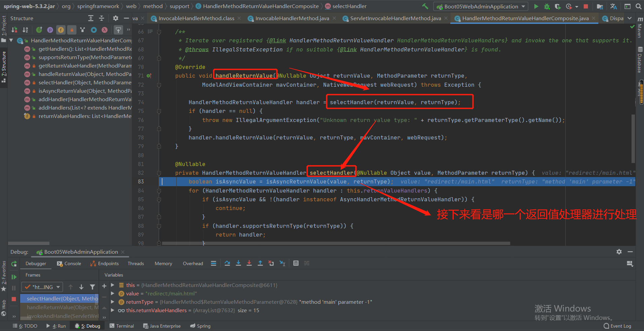
Task: Open the Endpoints tab in debugger
Action: coord(104,263)
